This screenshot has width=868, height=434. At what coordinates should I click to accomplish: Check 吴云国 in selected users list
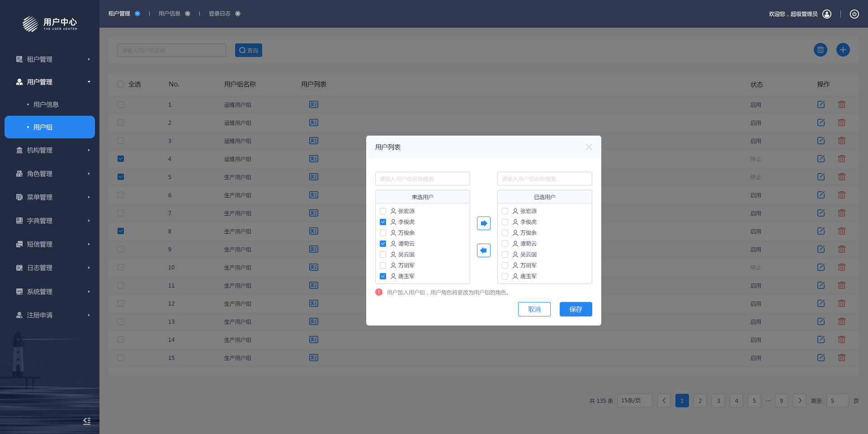pos(505,255)
